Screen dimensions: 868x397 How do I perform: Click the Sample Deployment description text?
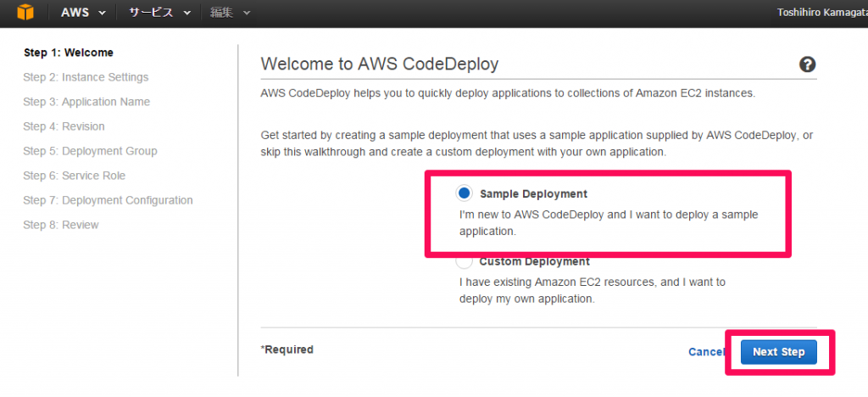pyautogui.click(x=609, y=222)
